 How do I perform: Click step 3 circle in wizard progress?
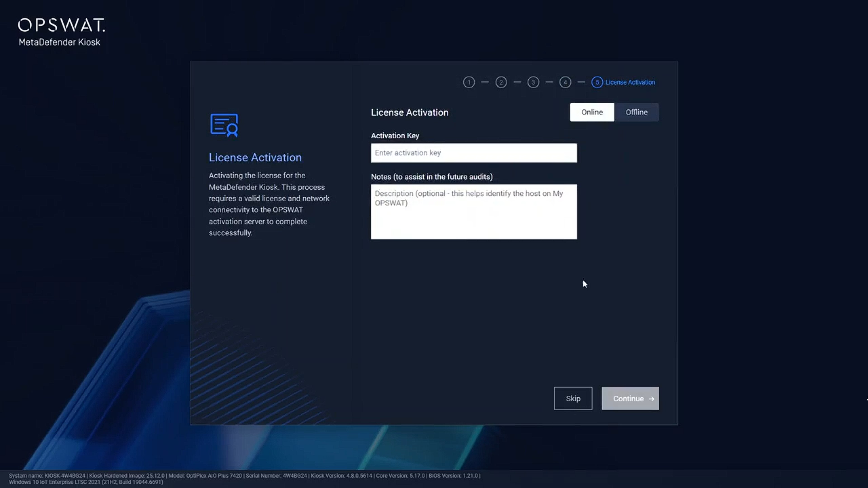pos(533,82)
